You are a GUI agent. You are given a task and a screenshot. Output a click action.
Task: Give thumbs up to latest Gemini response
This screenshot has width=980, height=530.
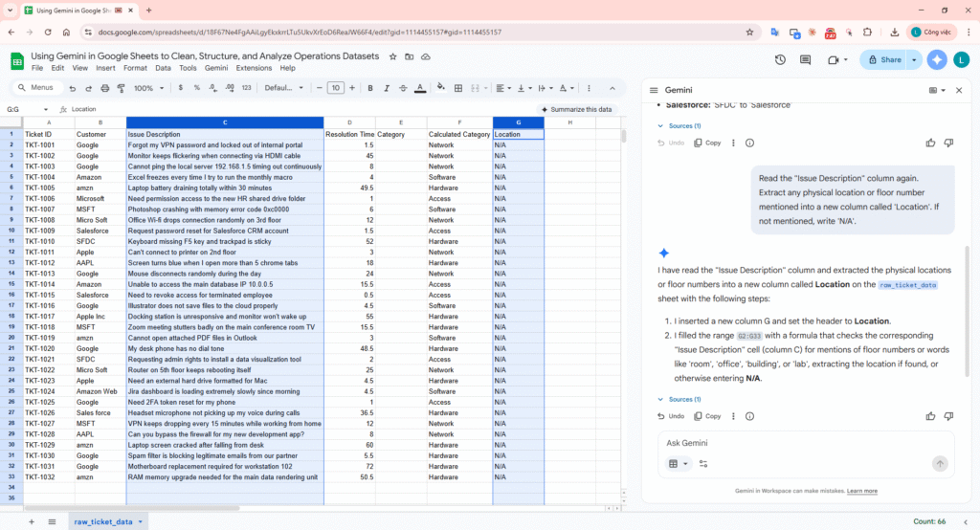[930, 416]
